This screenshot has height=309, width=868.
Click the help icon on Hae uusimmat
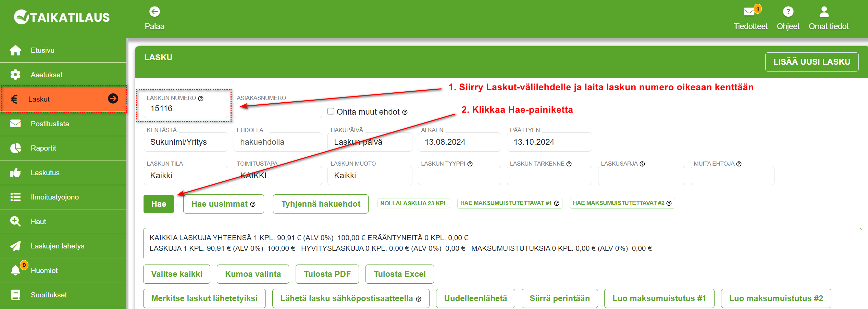point(253,204)
